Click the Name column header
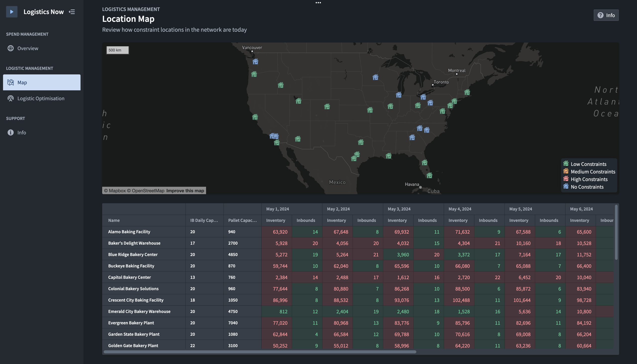The width and height of the screenshot is (637, 364). point(114,220)
